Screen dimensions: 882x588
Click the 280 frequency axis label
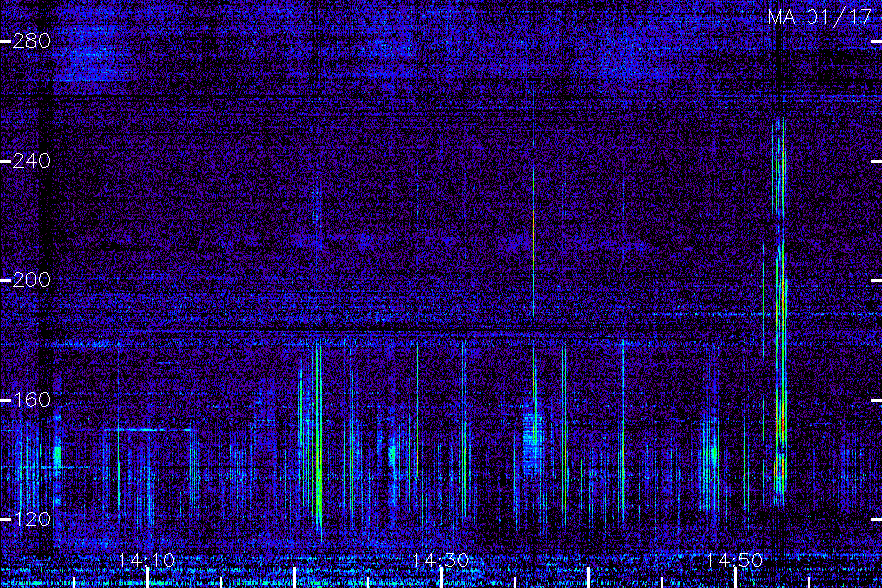pos(31,41)
